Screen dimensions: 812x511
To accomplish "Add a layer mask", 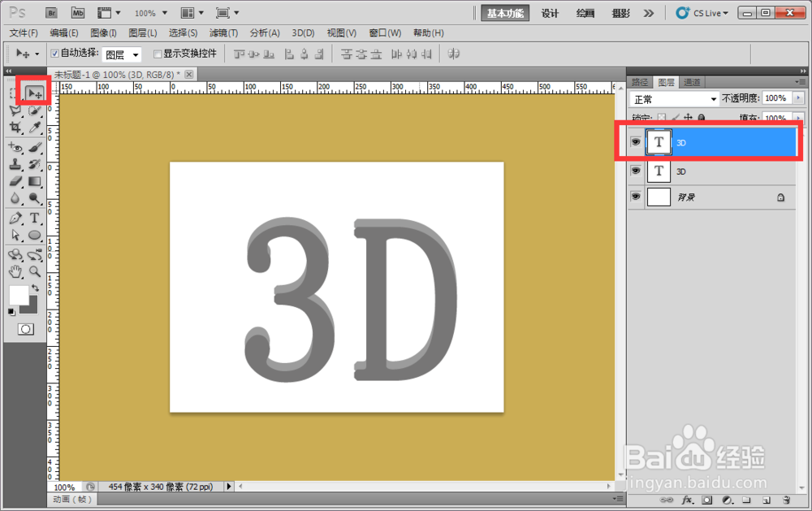I will click(x=707, y=500).
